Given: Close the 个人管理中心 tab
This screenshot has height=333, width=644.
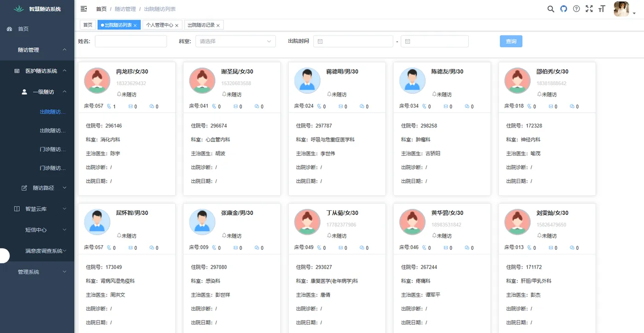Looking at the screenshot, I should click(177, 25).
